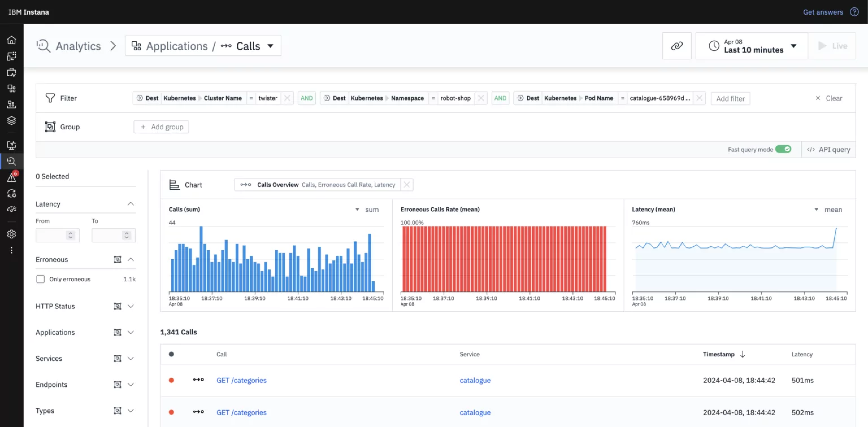Image resolution: width=868 pixels, height=427 pixels.
Task: Open the Calls sum aggregation dropdown
Action: coord(367,210)
